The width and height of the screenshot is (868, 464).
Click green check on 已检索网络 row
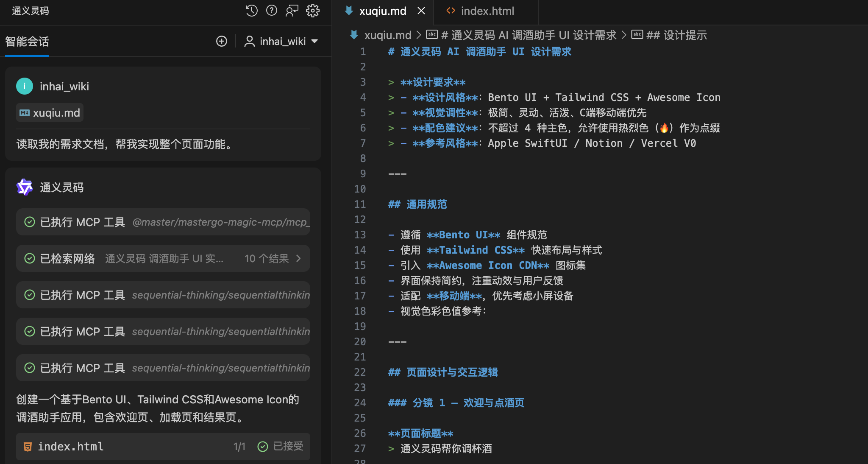pos(30,258)
